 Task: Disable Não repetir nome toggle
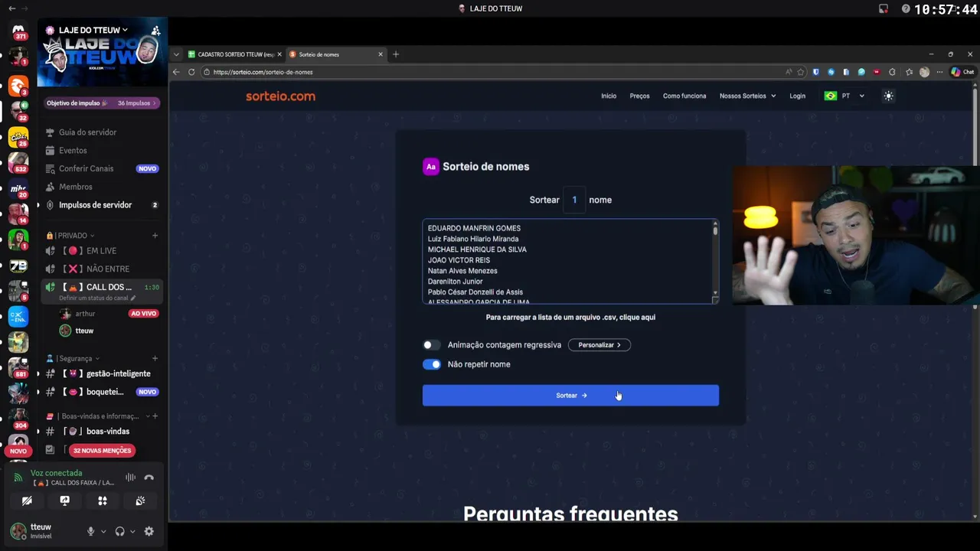[x=432, y=364]
